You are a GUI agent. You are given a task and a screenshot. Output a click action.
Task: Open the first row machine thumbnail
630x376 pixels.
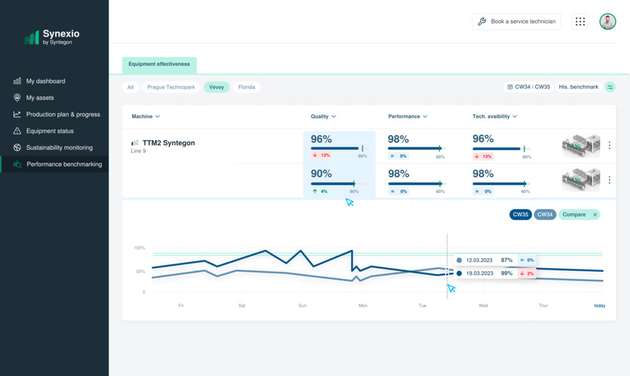pyautogui.click(x=581, y=145)
